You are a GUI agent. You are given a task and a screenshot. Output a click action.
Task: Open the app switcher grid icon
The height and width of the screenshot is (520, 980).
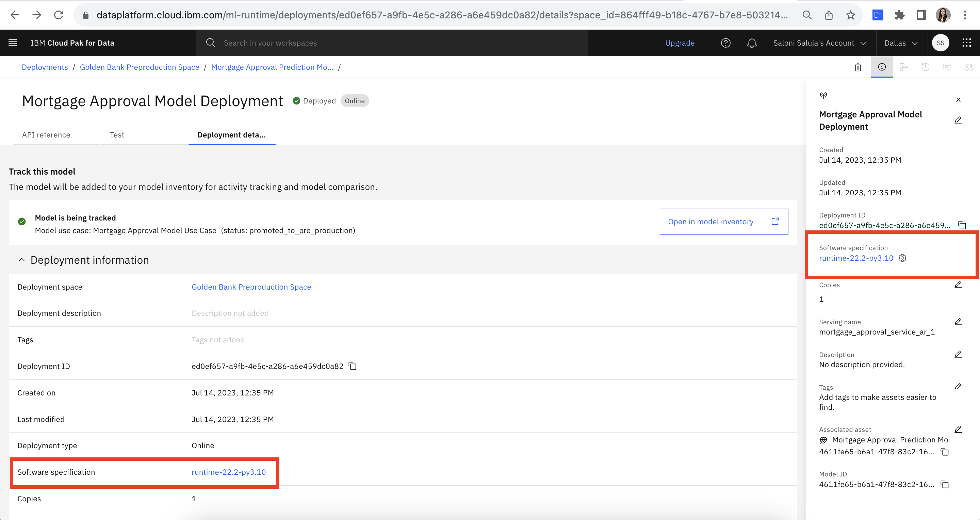click(967, 43)
